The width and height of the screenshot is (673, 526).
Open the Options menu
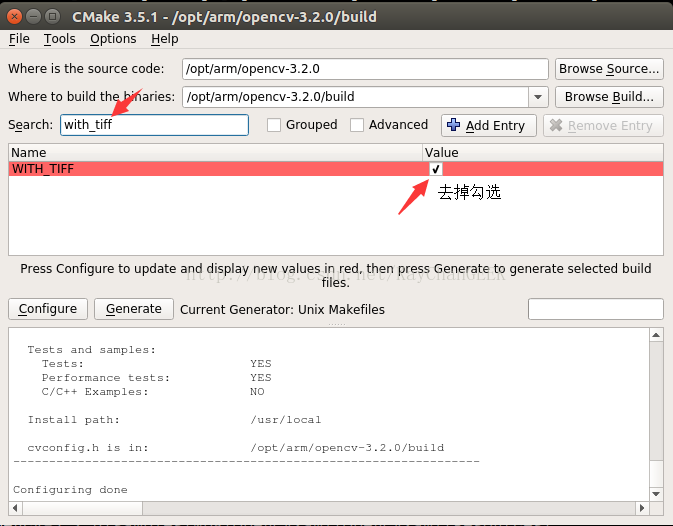pyautogui.click(x=113, y=39)
